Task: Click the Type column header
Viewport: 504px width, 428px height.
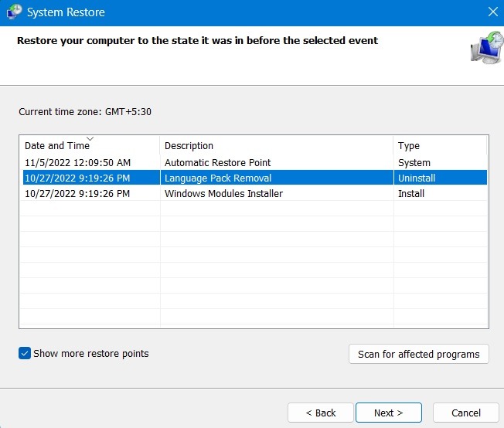Action: [x=440, y=145]
